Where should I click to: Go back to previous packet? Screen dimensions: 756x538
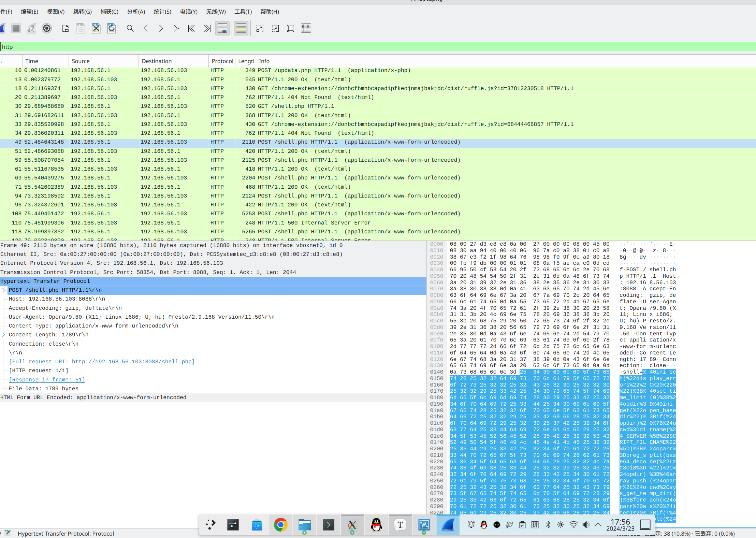(x=146, y=28)
